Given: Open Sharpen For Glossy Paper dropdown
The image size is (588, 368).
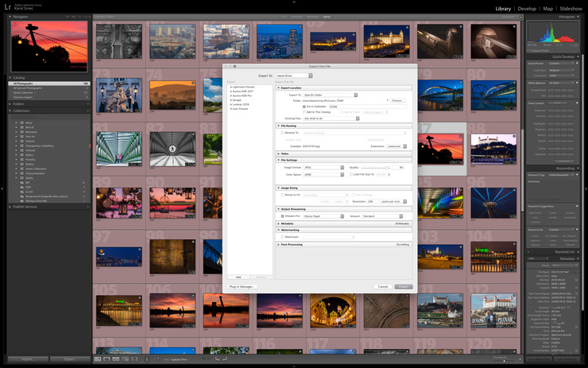Looking at the screenshot, I should coord(323,216).
